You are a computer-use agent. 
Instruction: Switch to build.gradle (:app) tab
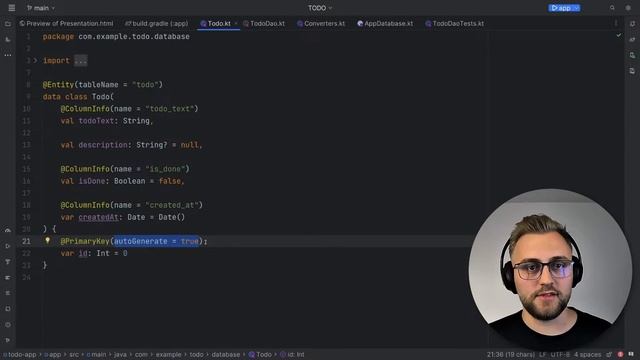tap(157, 23)
